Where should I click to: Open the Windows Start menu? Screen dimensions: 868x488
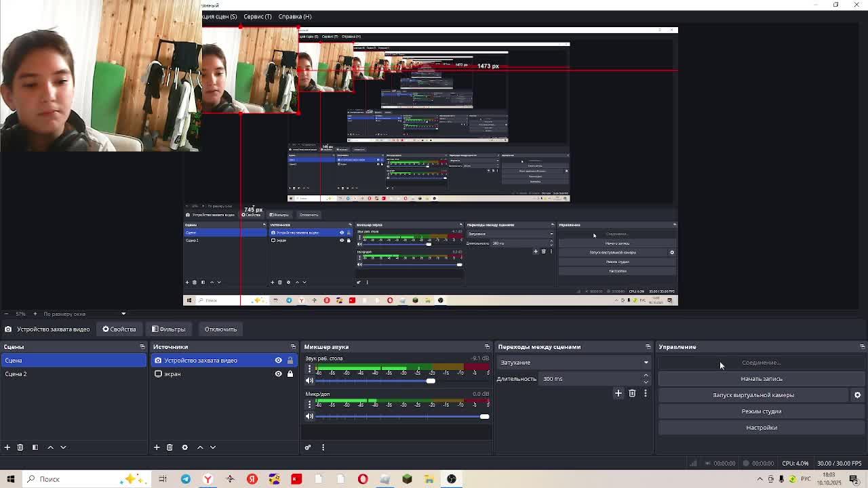coord(11,479)
